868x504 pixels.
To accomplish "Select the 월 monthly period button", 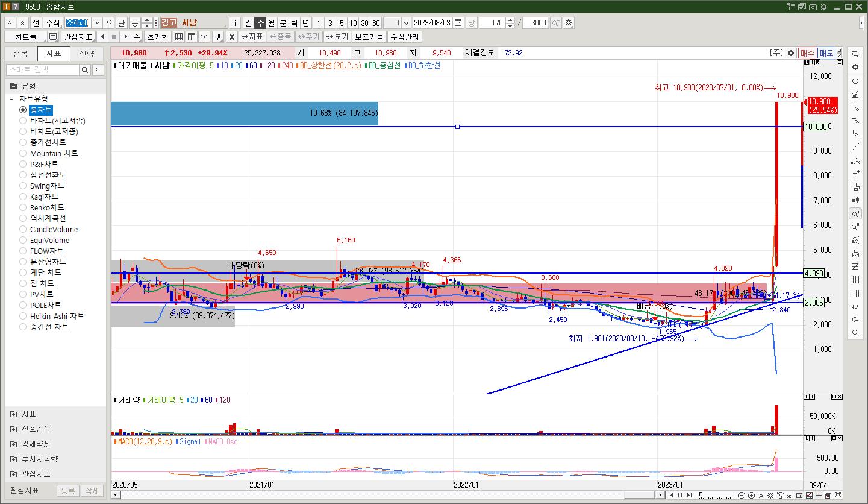I will [271, 23].
